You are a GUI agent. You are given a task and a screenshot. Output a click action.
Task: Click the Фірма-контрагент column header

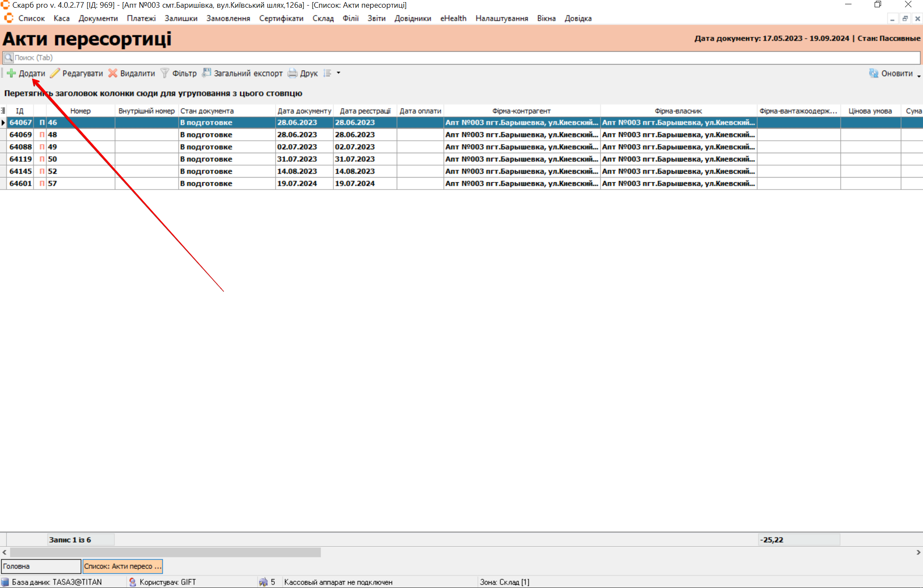click(521, 111)
